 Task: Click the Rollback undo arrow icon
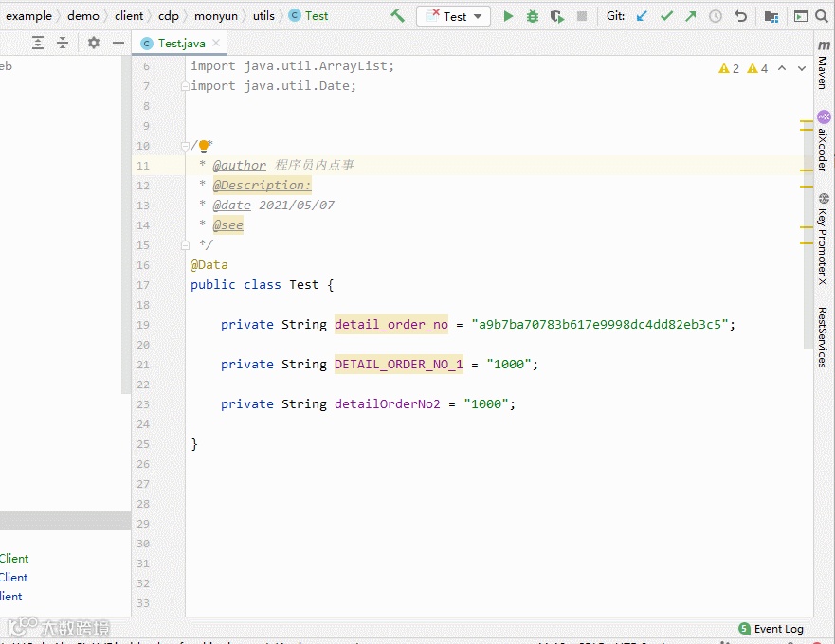(x=741, y=16)
